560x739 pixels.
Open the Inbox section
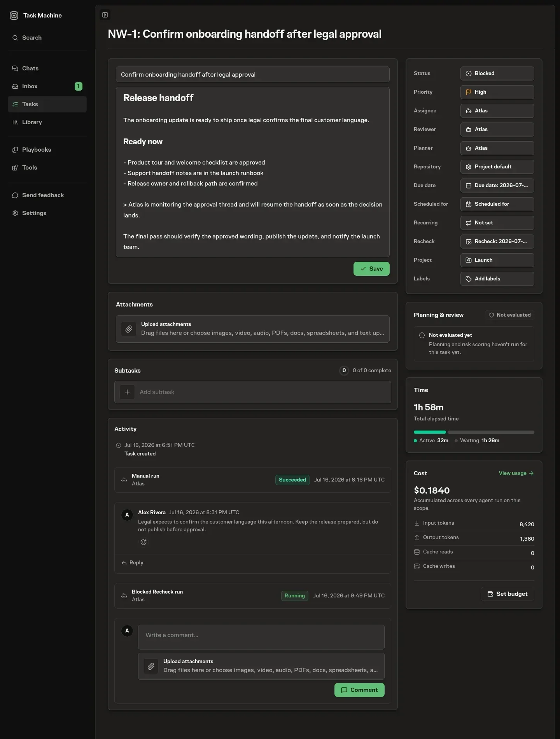pos(47,86)
